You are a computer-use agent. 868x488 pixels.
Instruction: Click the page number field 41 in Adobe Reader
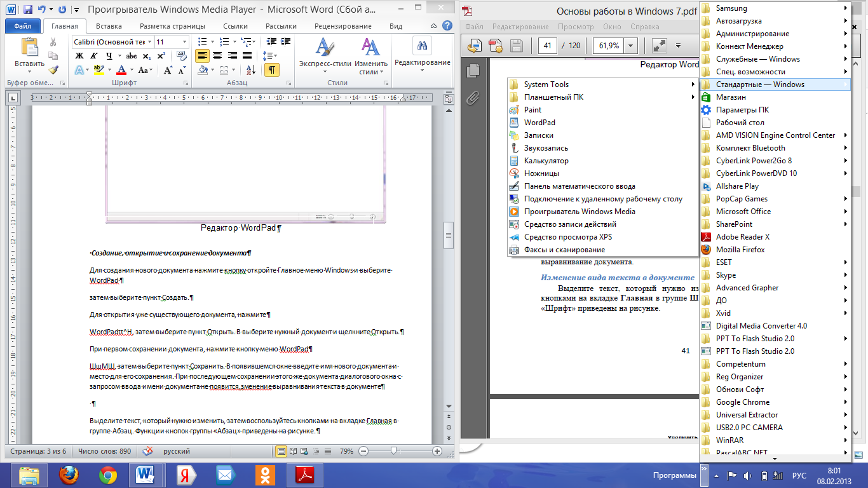coord(547,46)
